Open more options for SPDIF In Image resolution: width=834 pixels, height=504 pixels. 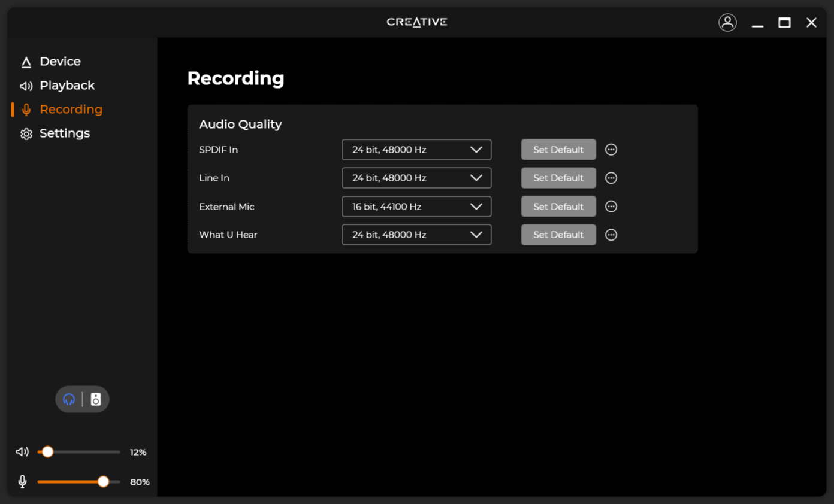click(611, 149)
